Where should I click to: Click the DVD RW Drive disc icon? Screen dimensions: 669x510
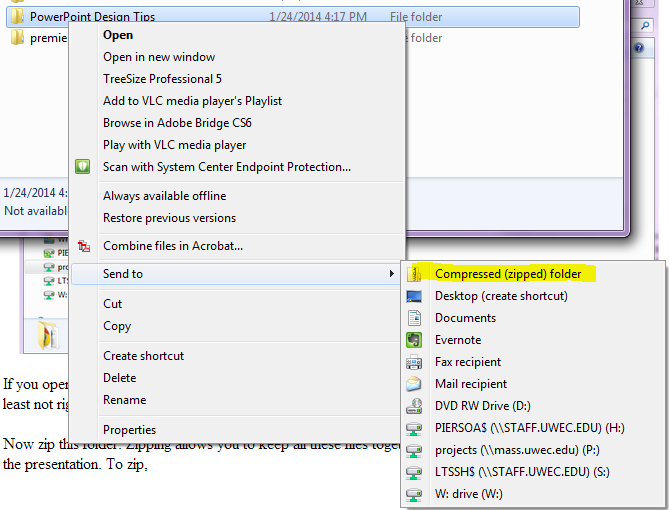pyautogui.click(x=414, y=406)
